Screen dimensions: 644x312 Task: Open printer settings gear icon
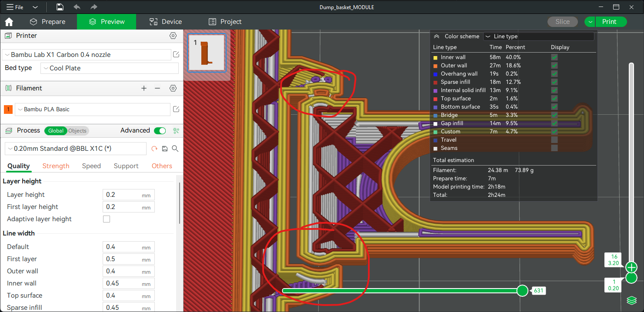[173, 36]
